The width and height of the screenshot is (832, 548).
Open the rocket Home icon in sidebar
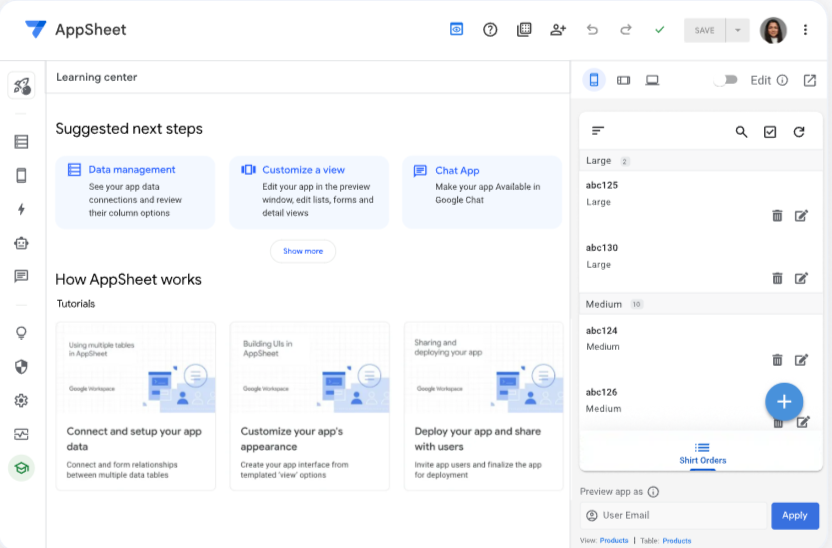(x=21, y=85)
